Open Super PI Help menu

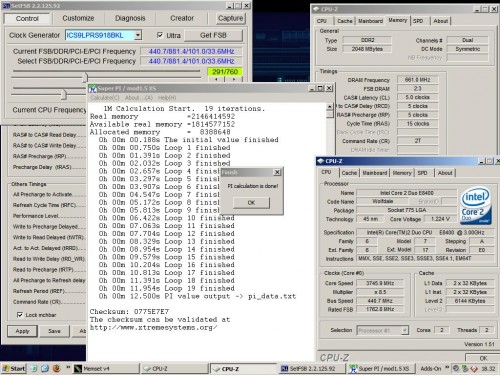point(167,98)
